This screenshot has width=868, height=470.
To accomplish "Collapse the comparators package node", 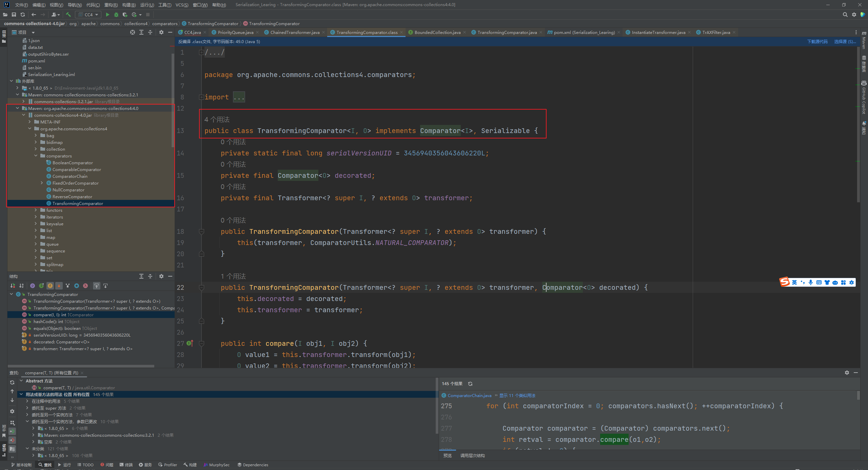I will click(36, 156).
